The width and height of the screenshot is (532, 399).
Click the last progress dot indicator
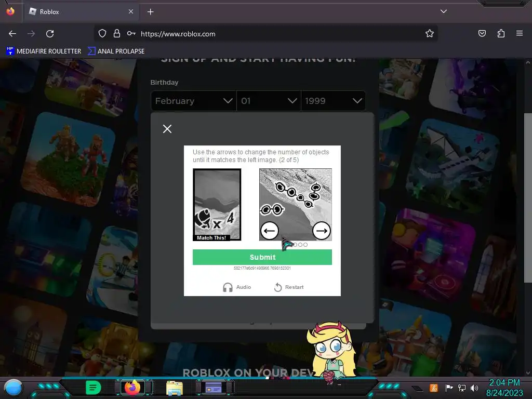pyautogui.click(x=305, y=245)
